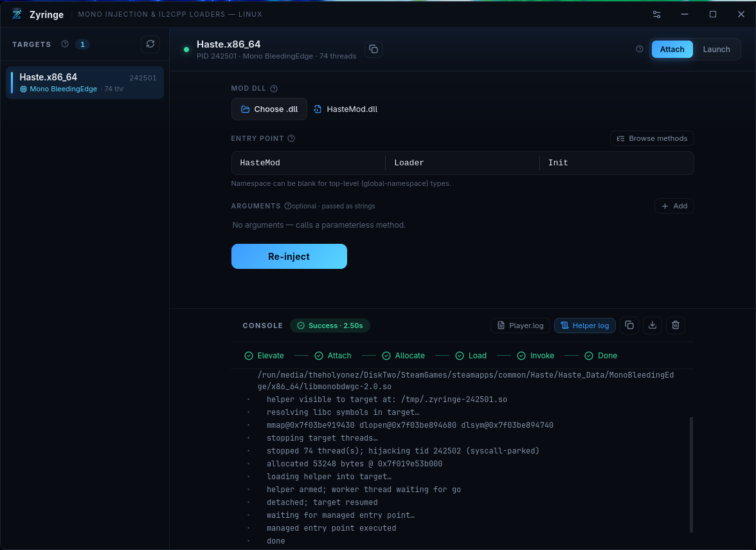
Task: Click the Success 2.50s status badge
Action: click(330, 325)
